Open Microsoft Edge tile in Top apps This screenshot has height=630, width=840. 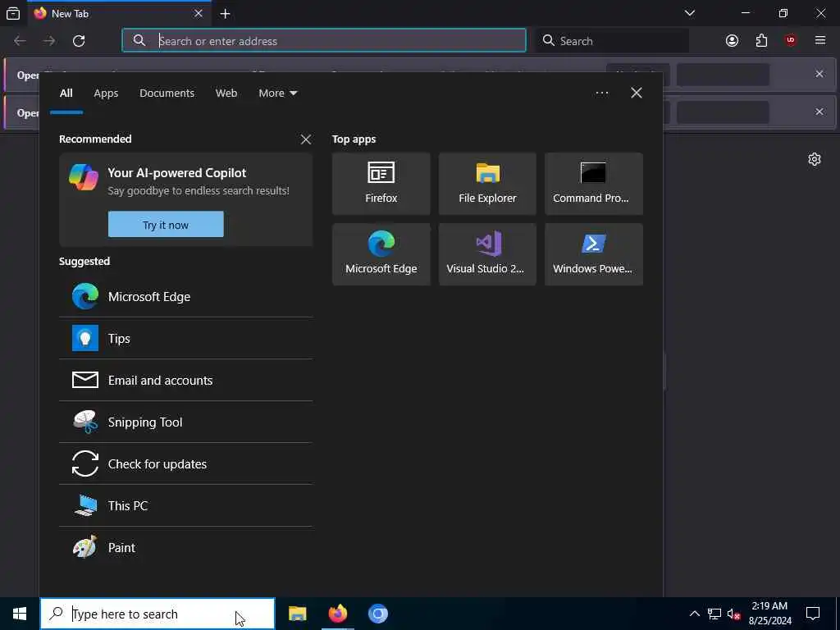(x=381, y=254)
